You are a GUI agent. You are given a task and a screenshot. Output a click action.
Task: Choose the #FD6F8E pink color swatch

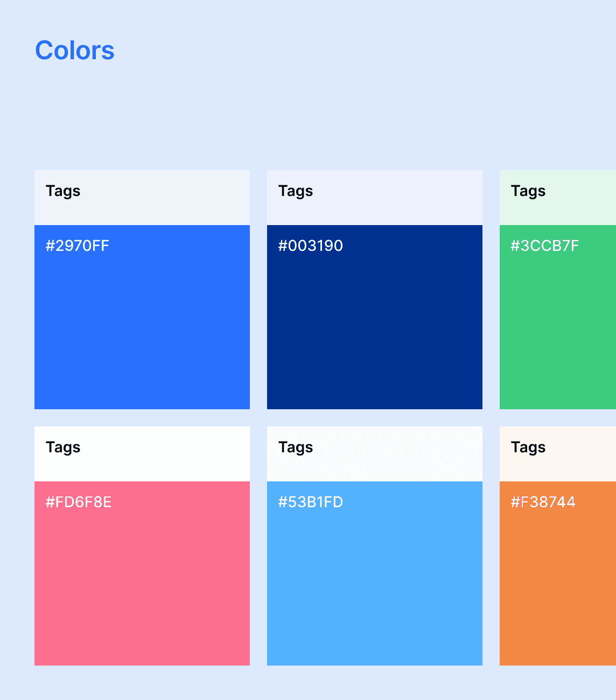[x=142, y=573]
